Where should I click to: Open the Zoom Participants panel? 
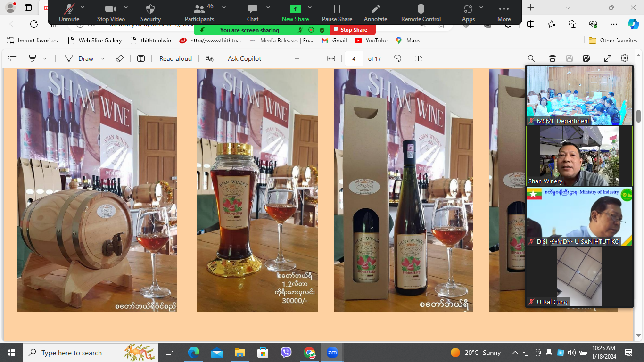pyautogui.click(x=199, y=13)
